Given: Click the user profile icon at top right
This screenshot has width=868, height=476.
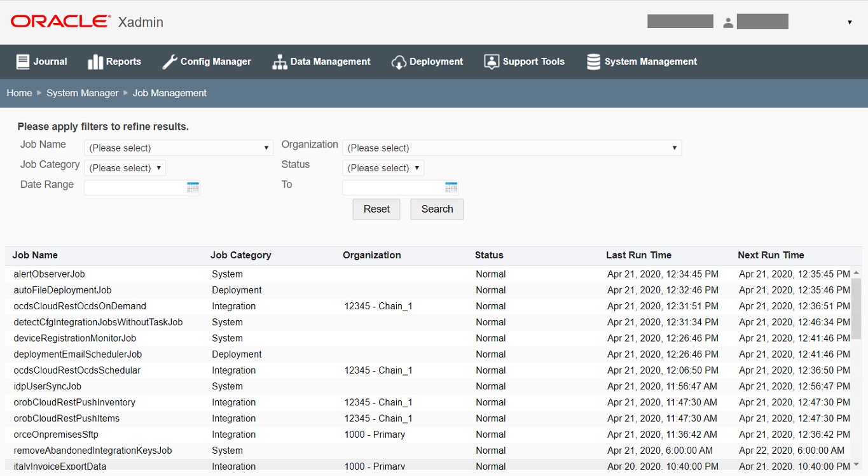Looking at the screenshot, I should [728, 21].
